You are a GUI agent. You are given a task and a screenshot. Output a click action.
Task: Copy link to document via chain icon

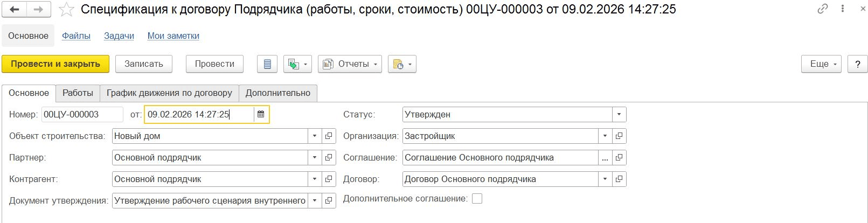(x=822, y=9)
